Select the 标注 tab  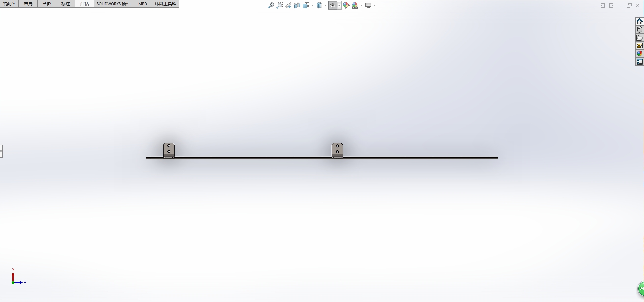[66, 4]
